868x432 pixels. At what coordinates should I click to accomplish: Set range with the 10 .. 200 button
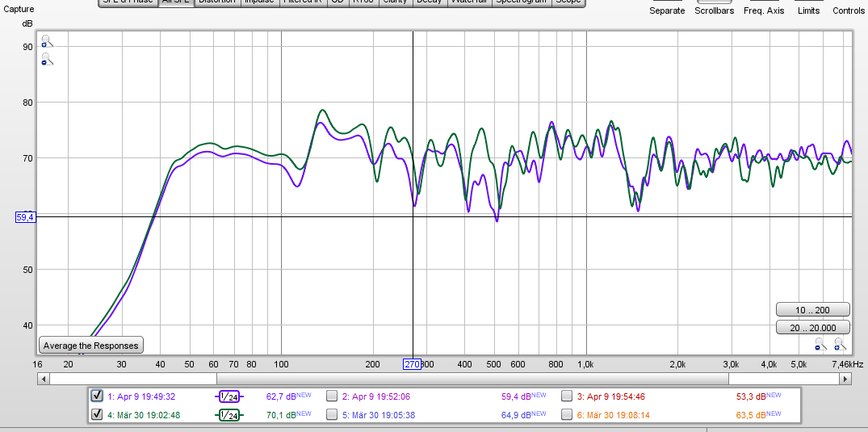[x=812, y=310]
